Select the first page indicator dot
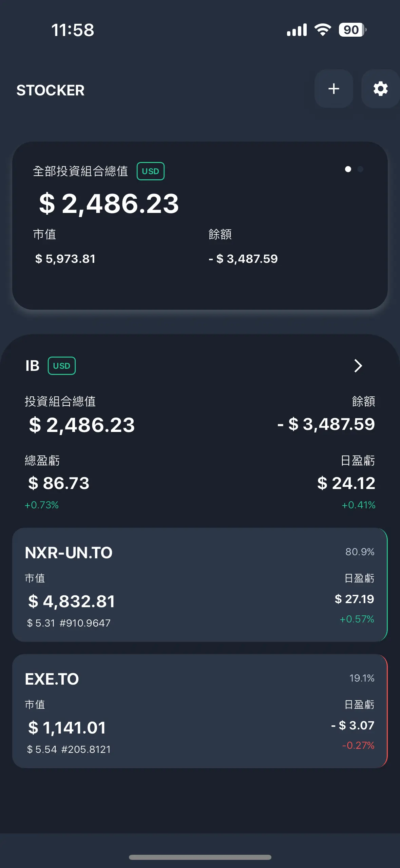This screenshot has height=868, width=400. 348,169
